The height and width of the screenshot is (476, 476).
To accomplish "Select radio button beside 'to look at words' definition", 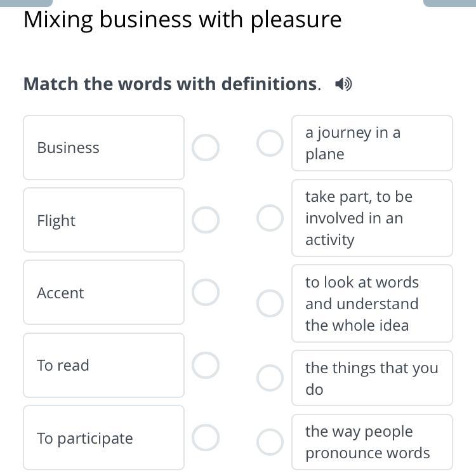I will (x=270, y=303).
